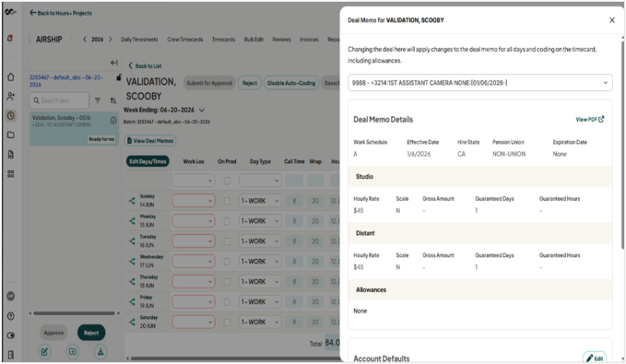Click the download icon at bottom left
Viewport: 626px width, 364px height.
click(x=100, y=352)
